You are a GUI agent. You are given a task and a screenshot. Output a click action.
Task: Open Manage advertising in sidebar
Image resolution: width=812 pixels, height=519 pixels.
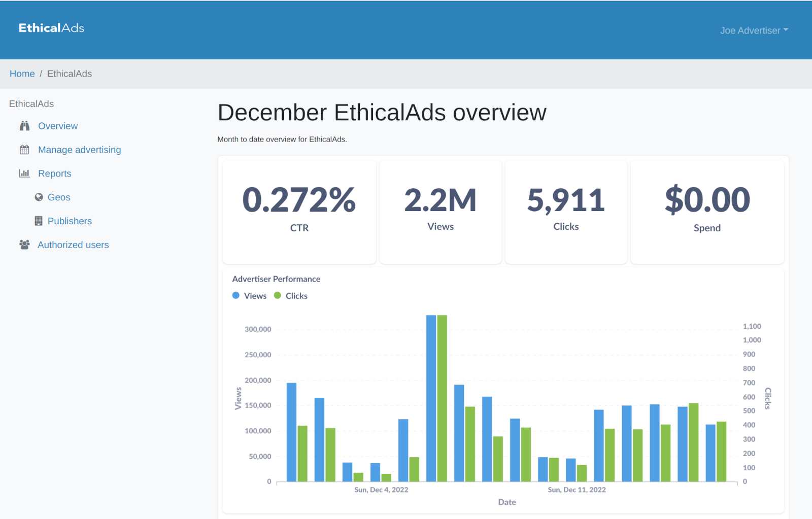tap(80, 150)
